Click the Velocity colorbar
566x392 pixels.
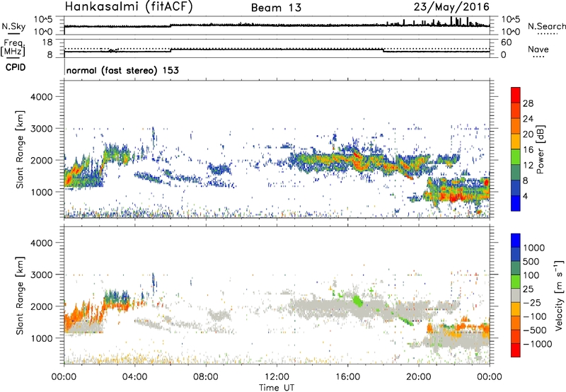(x=516, y=295)
